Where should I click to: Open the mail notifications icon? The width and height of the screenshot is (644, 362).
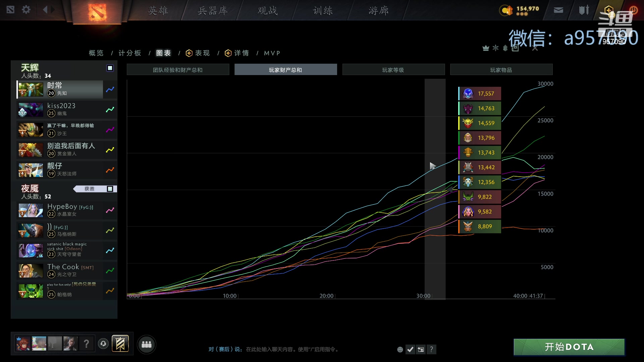point(558,10)
